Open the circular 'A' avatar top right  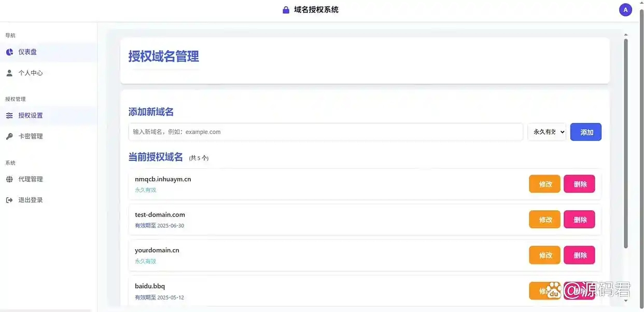coord(625,9)
